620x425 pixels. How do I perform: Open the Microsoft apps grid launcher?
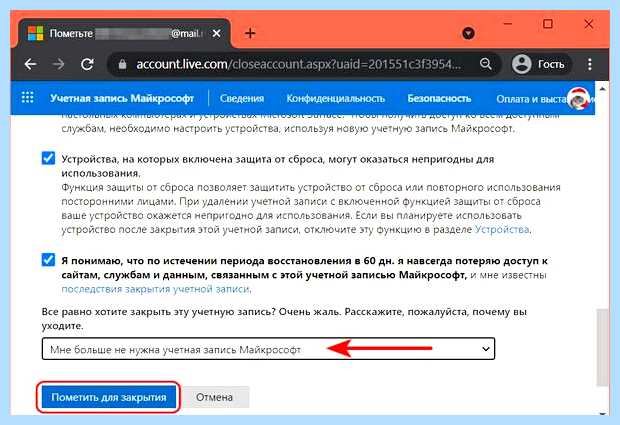click(x=27, y=98)
